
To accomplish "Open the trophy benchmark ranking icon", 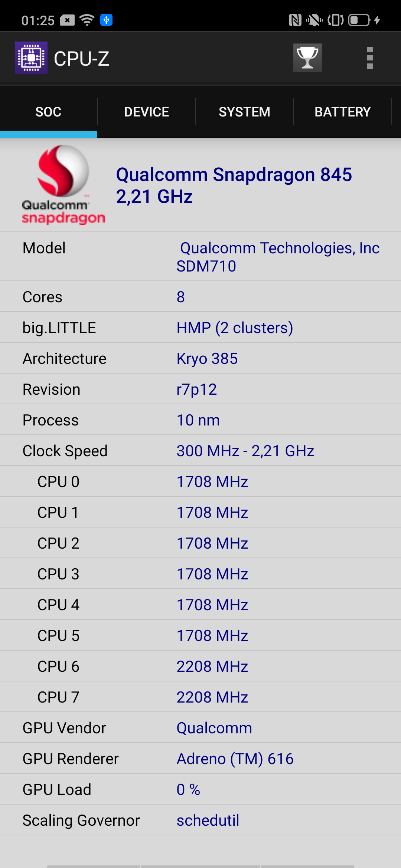I will 307,58.
